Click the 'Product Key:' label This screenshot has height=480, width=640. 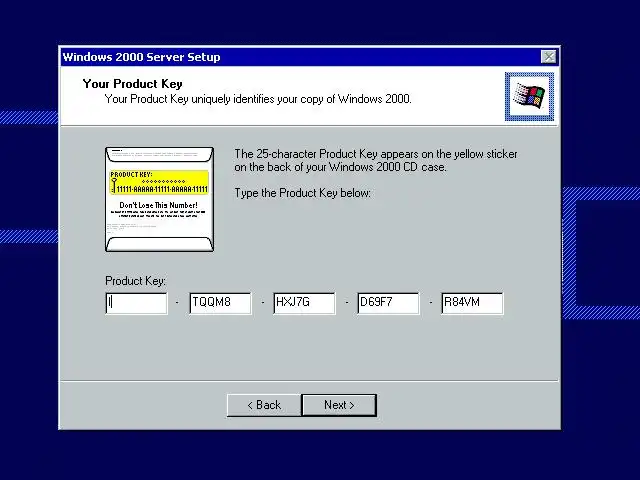coord(135,281)
